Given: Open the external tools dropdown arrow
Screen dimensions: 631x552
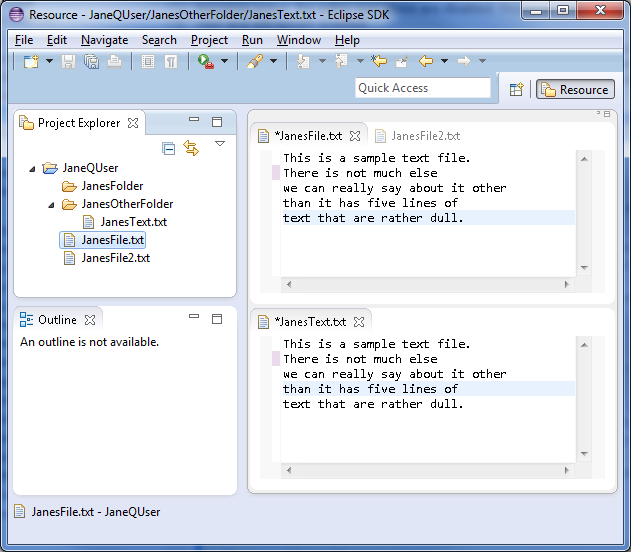Looking at the screenshot, I should 225,61.
